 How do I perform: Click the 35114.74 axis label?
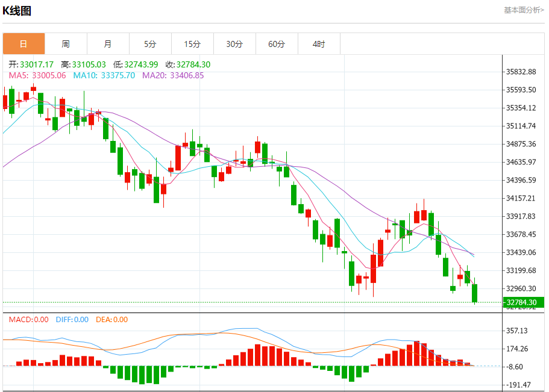pos(521,126)
